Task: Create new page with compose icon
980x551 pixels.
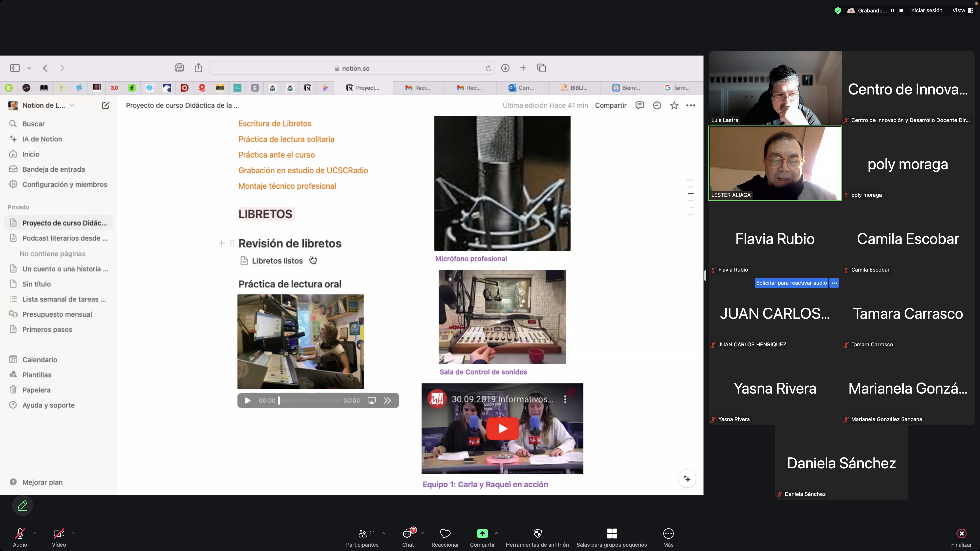Action: [x=105, y=105]
